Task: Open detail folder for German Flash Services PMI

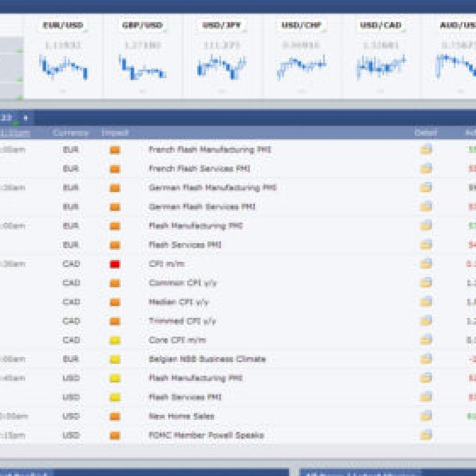Action: (426, 207)
